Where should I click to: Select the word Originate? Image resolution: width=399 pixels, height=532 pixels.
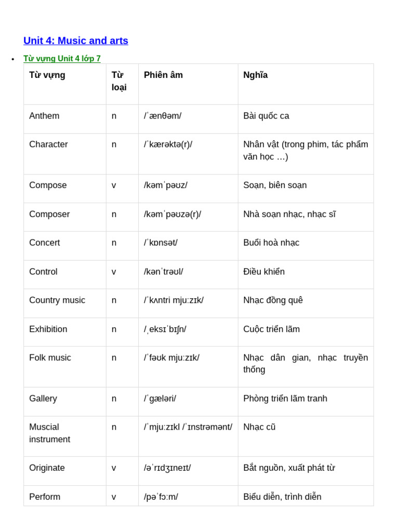[47, 468]
